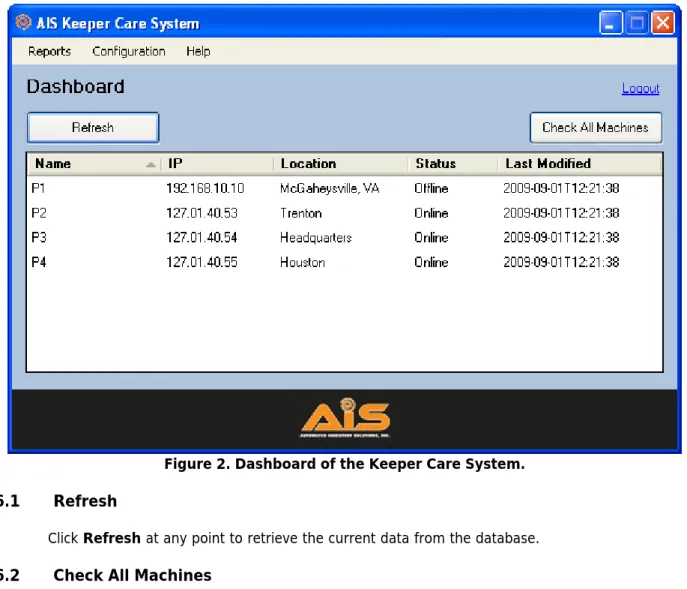Screen dimensions: 687x589
Task: Open the Reports menu
Action: [x=49, y=51]
